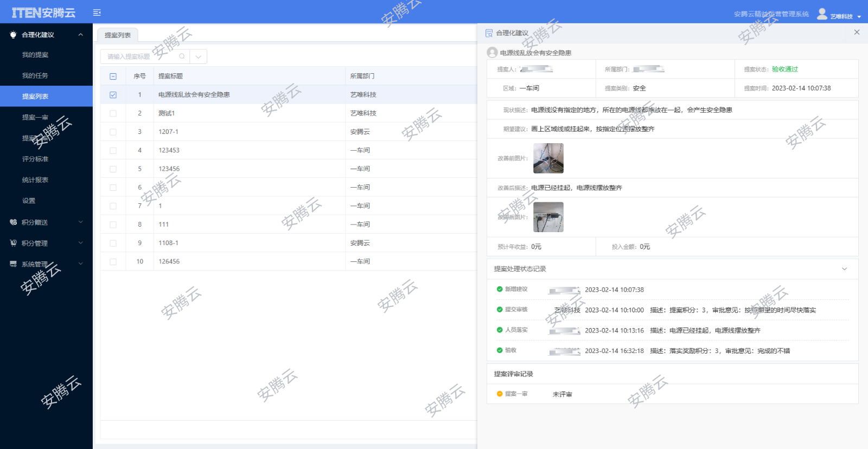Click the orange status icon beside 提案一审 review
The height and width of the screenshot is (449, 868).
click(500, 394)
